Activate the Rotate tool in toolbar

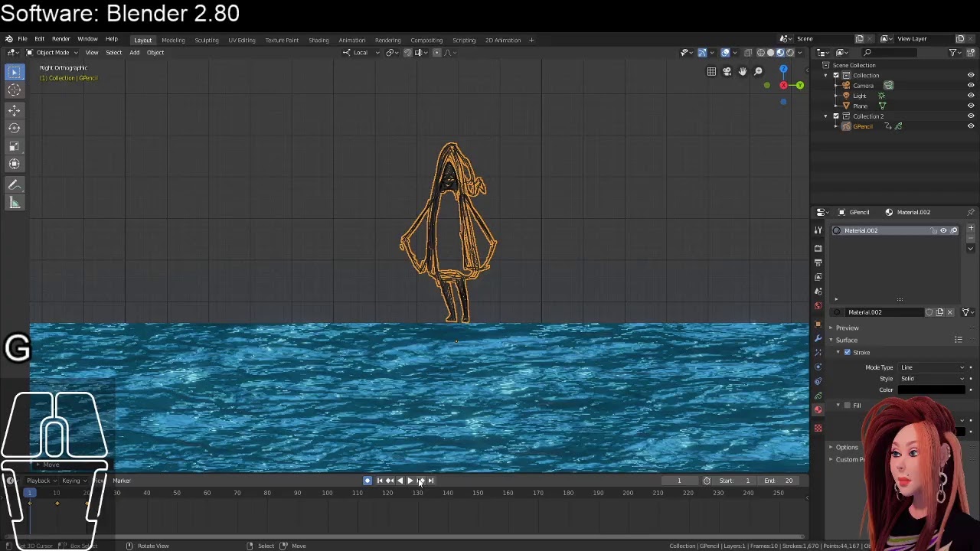pos(15,128)
